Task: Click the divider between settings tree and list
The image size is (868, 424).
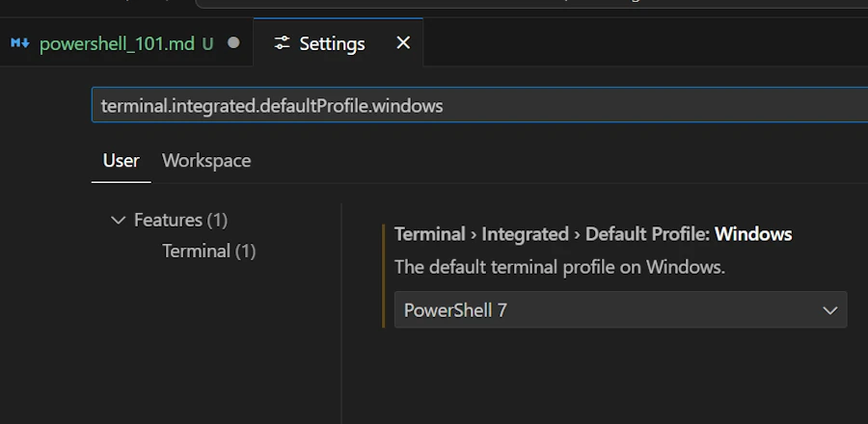Action: [x=341, y=308]
